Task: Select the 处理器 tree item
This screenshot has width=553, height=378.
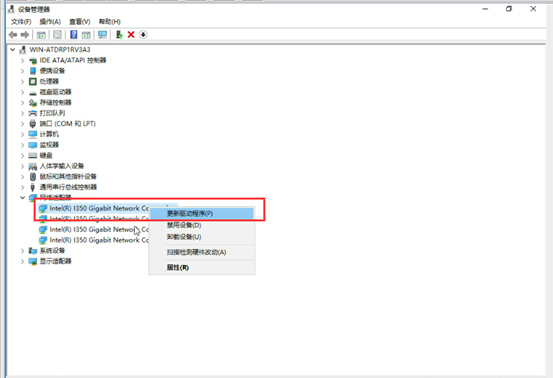Action: tap(49, 81)
